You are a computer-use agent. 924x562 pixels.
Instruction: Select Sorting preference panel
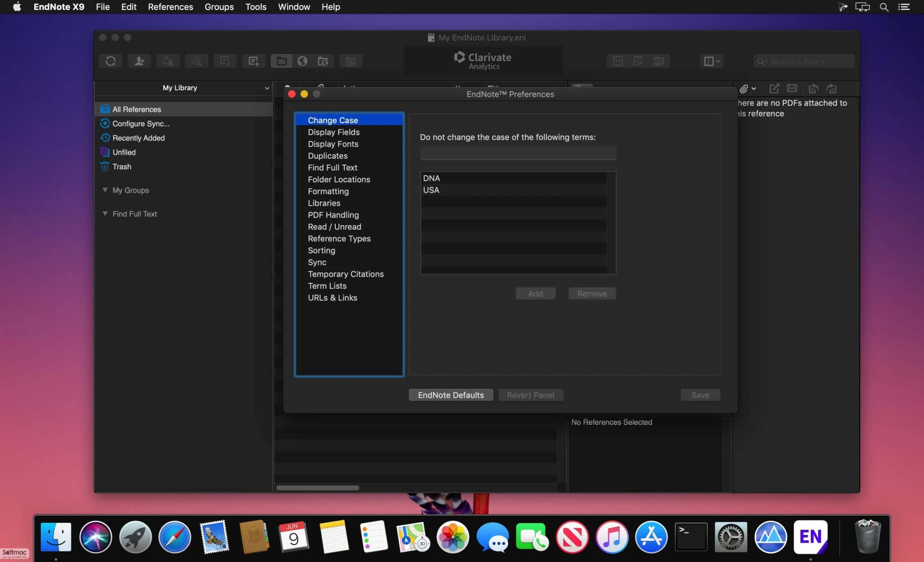click(349, 251)
